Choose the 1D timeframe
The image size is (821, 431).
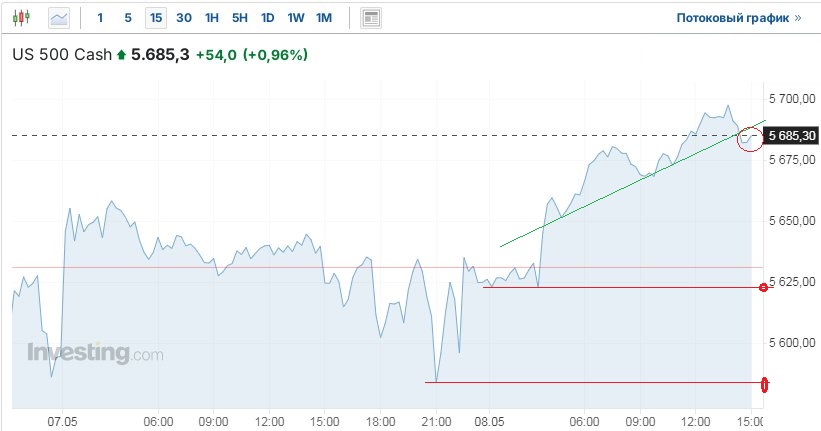coord(268,18)
